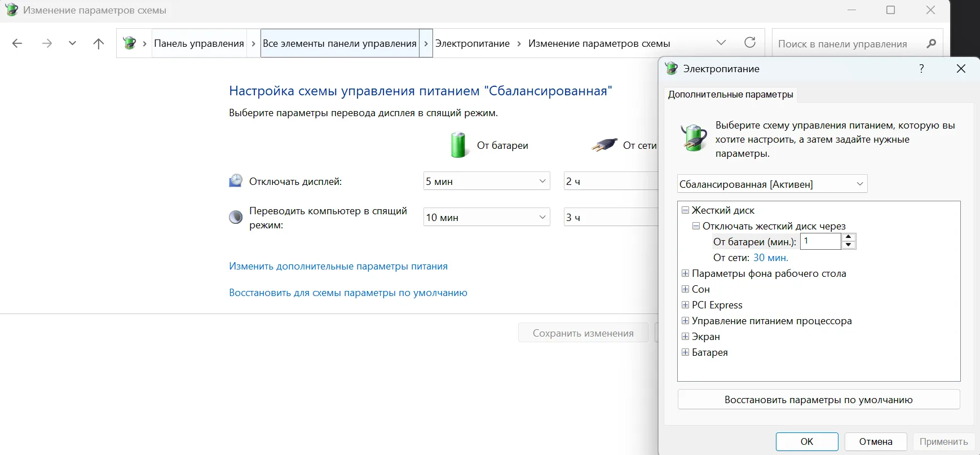Select the 'Жесткий диск' tree label
Viewport: 980px width, 455px height.
723,210
